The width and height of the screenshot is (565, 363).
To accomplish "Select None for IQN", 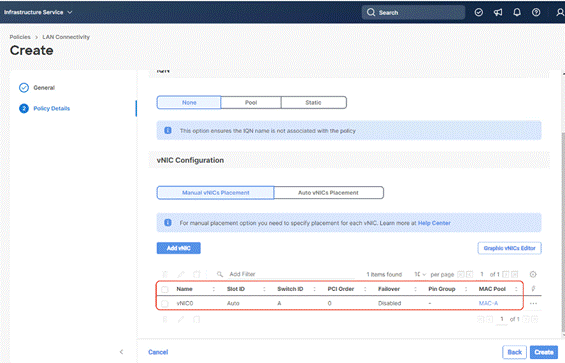I will coord(189,102).
